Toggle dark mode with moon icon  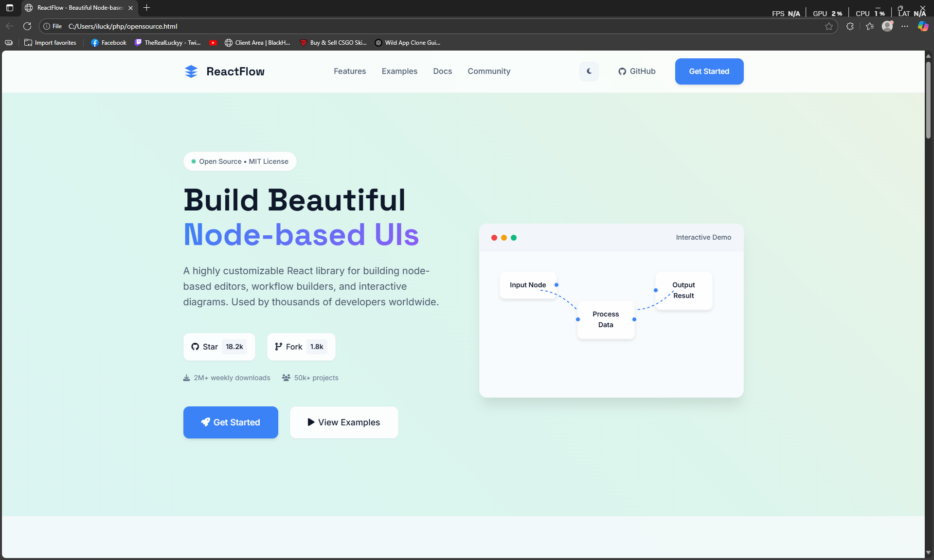tap(589, 71)
